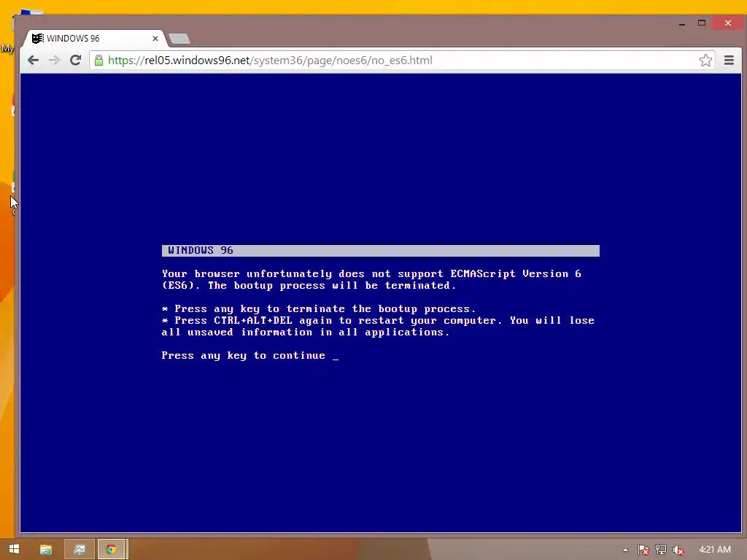Bookmark this page with the star icon
The width and height of the screenshot is (747, 560).
pos(705,60)
